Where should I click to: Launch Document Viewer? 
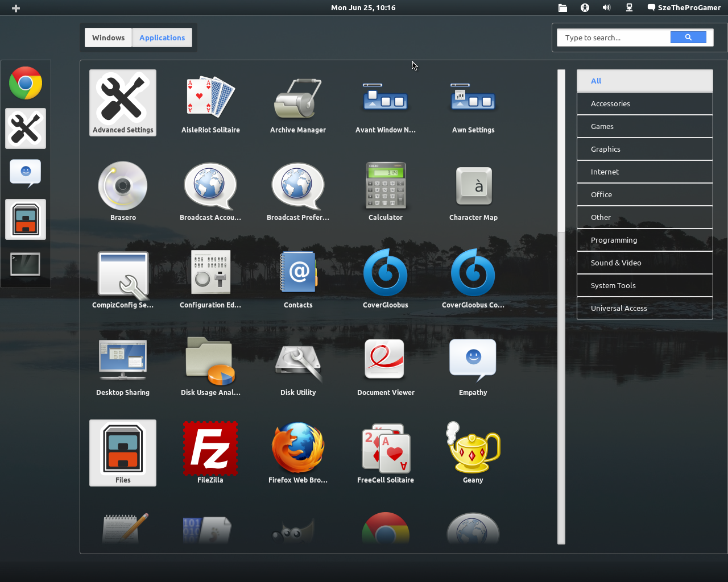click(x=386, y=365)
